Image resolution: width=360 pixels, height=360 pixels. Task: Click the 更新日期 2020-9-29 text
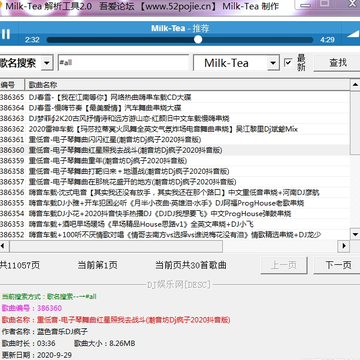tap(37, 355)
